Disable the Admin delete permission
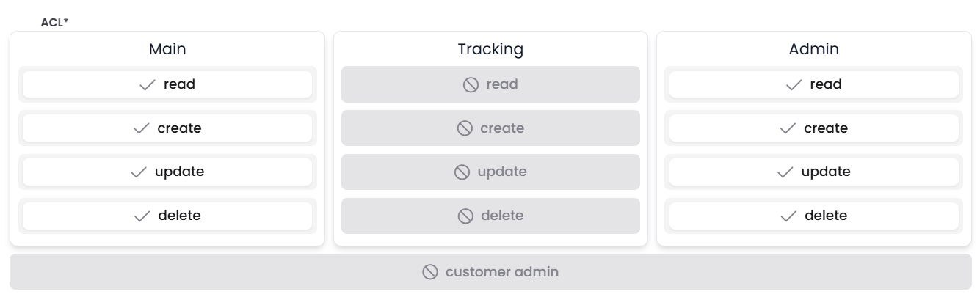Viewport: 980px width, 297px height. 813,216
